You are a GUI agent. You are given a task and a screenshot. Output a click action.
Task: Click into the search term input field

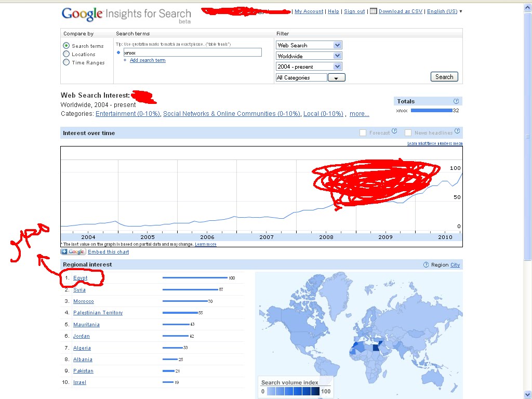coord(192,52)
